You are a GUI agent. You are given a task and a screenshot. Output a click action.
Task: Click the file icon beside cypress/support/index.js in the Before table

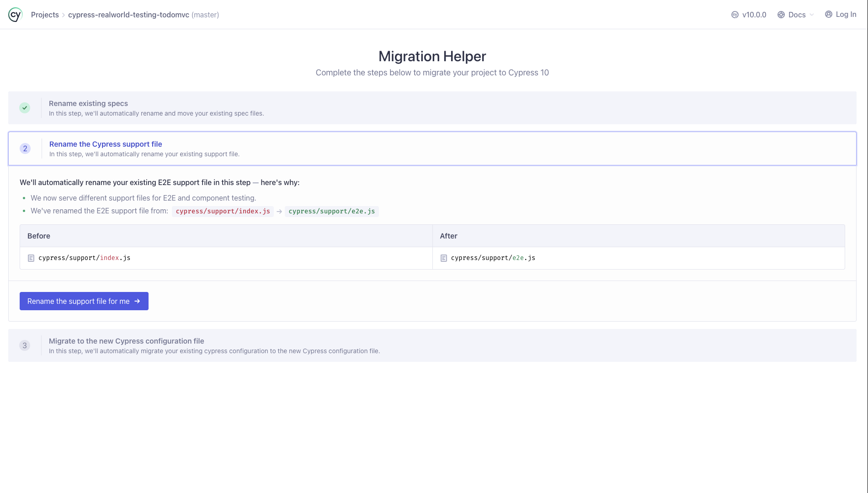(x=31, y=258)
